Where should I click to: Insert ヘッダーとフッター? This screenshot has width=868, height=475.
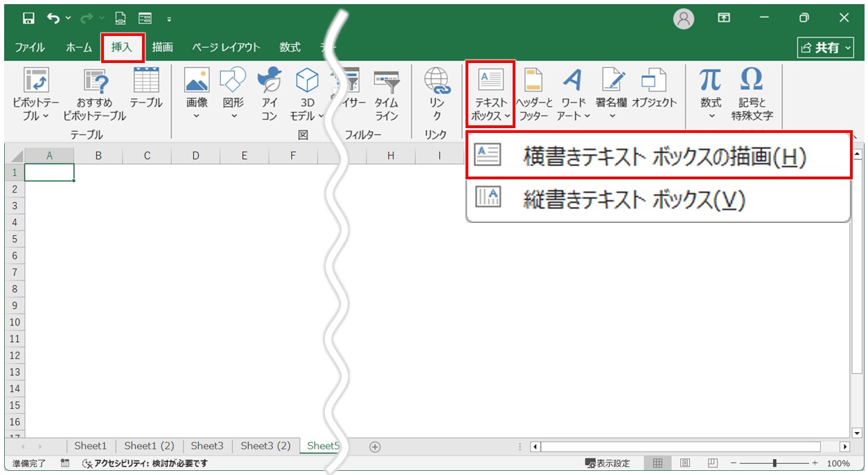point(533,94)
